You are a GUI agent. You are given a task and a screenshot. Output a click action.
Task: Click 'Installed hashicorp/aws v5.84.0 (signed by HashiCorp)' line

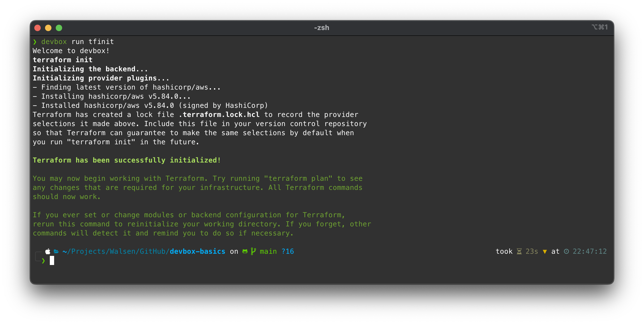[151, 105]
